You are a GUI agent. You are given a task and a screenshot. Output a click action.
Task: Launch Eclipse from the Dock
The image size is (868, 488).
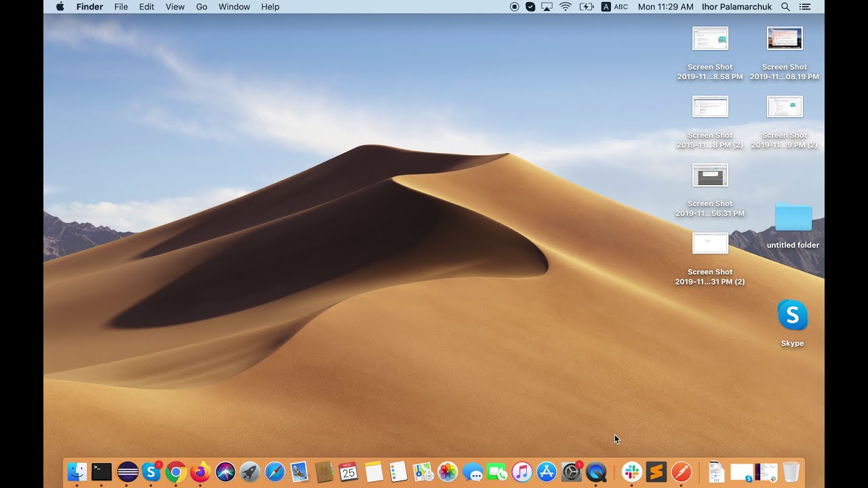click(127, 472)
